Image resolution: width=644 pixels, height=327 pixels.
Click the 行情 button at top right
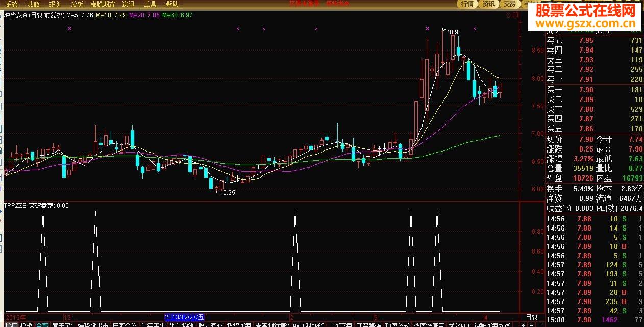click(467, 4)
